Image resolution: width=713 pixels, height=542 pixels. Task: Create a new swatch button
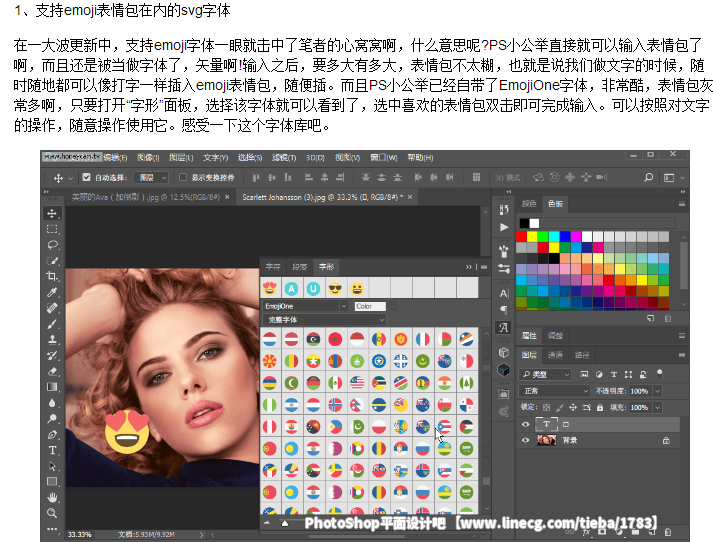650,318
